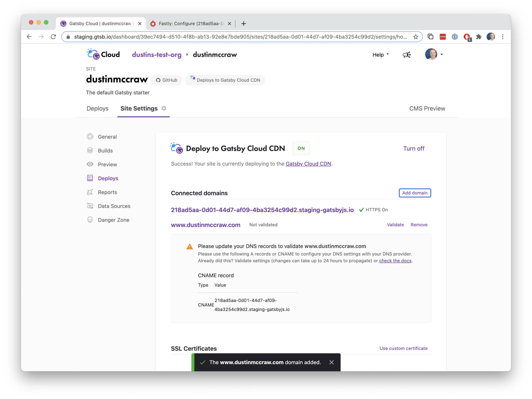Click the red extension icon in toolbar
Viewport: 532px width, 399px height.
pos(442,37)
